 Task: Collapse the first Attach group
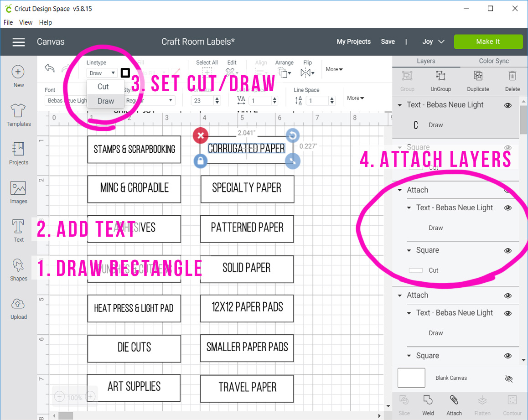pos(400,190)
